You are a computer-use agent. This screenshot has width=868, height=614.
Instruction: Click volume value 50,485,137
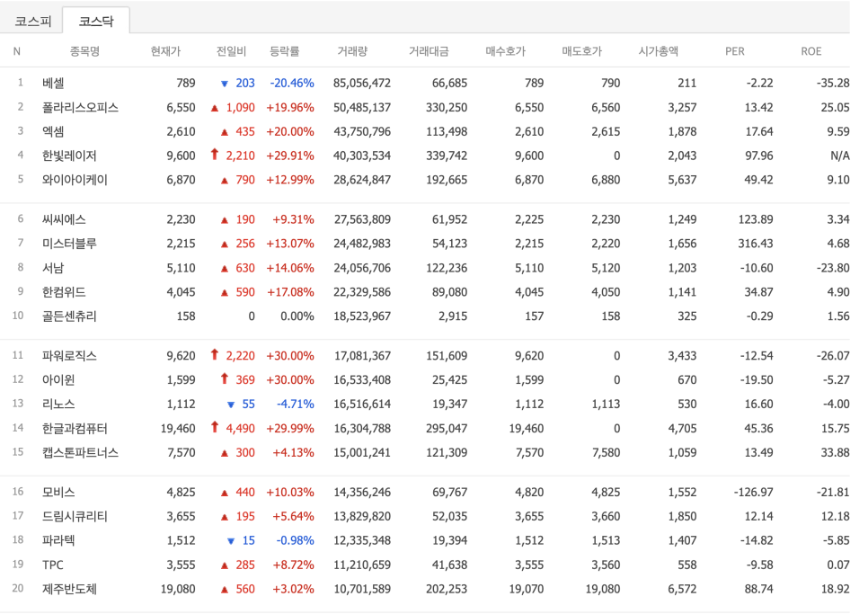coord(362,107)
